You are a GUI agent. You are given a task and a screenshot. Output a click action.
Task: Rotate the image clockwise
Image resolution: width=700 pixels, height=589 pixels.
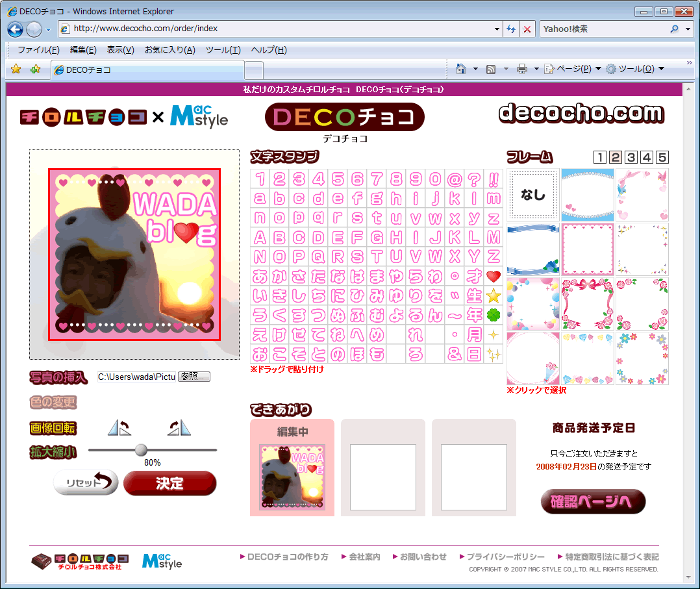coord(179,427)
